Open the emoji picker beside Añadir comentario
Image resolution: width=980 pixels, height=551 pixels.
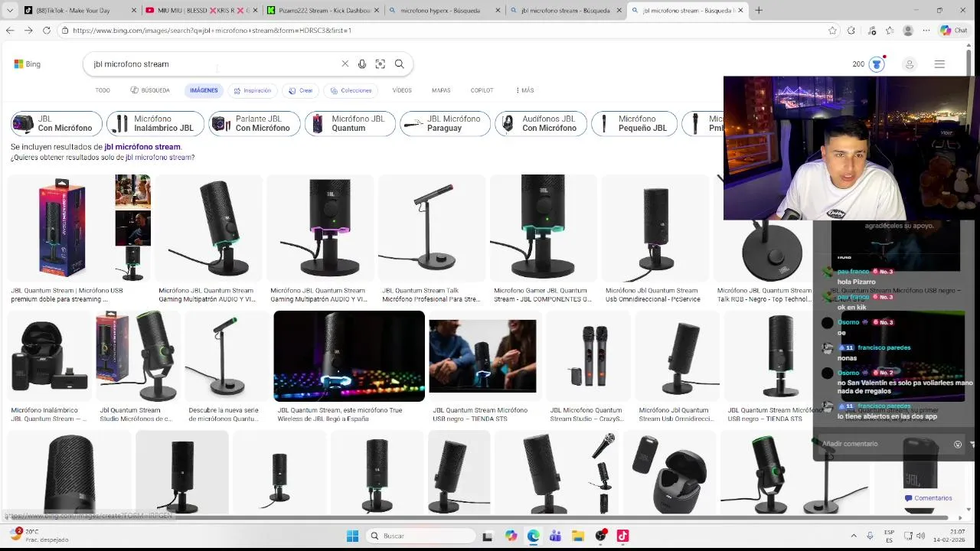[957, 444]
